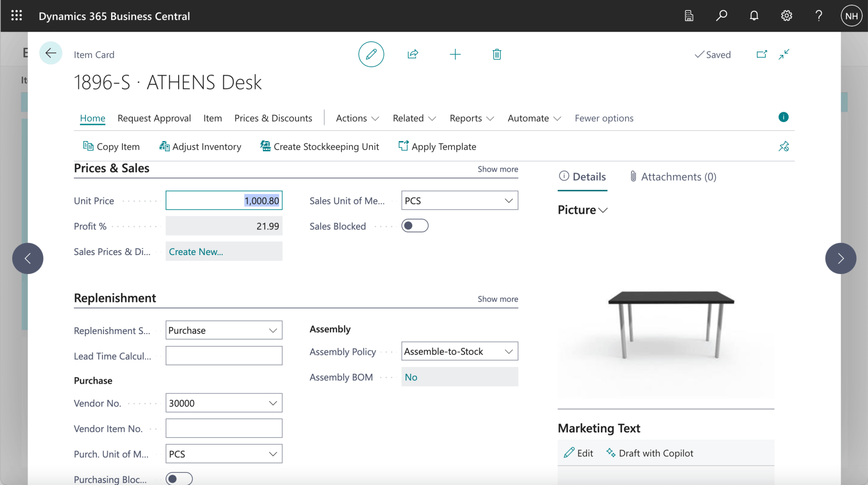Click the Assembly BOM No link
The width and height of the screenshot is (868, 485).
[x=411, y=377]
